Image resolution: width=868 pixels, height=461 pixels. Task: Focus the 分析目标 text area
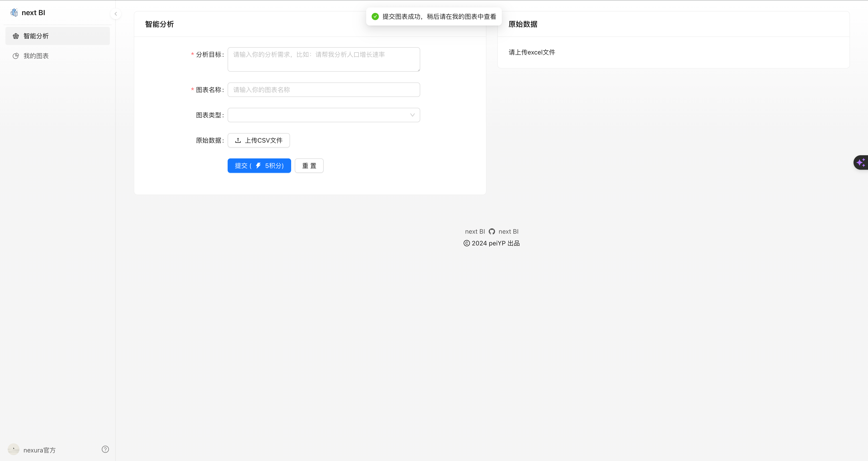323,59
